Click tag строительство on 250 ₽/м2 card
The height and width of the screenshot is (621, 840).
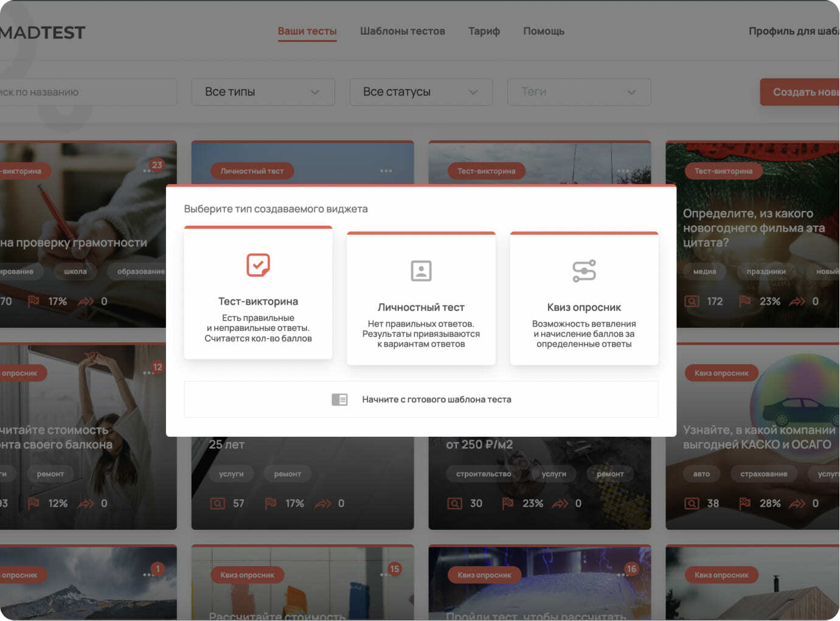tap(484, 474)
